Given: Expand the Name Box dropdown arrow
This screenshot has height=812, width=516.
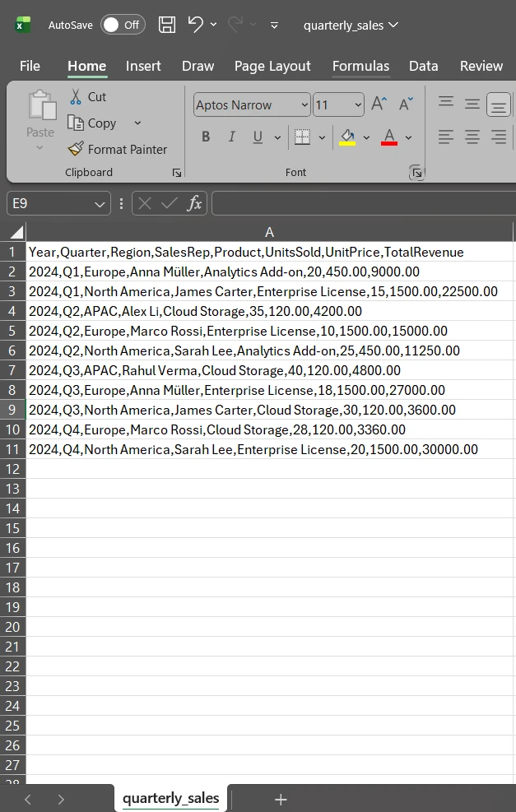Looking at the screenshot, I should pyautogui.click(x=100, y=203).
